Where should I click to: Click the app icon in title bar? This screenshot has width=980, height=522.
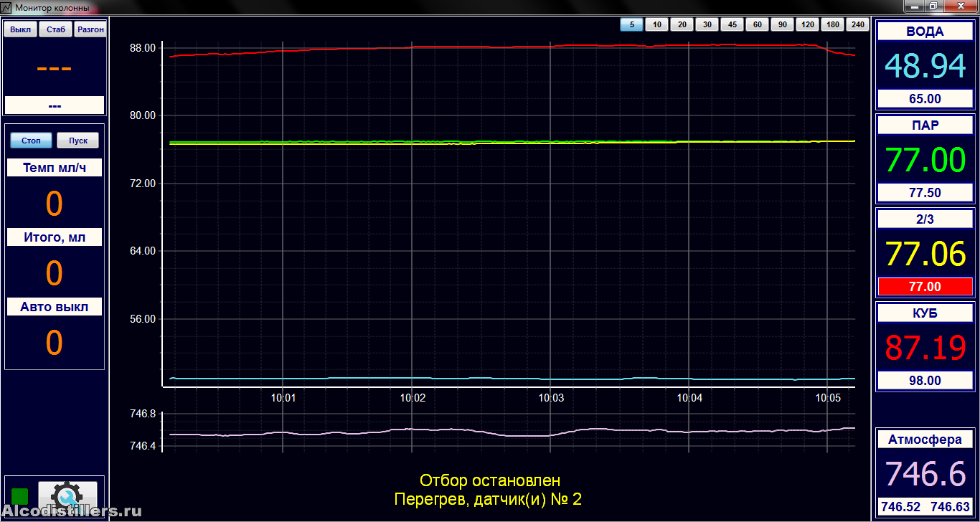[7, 8]
